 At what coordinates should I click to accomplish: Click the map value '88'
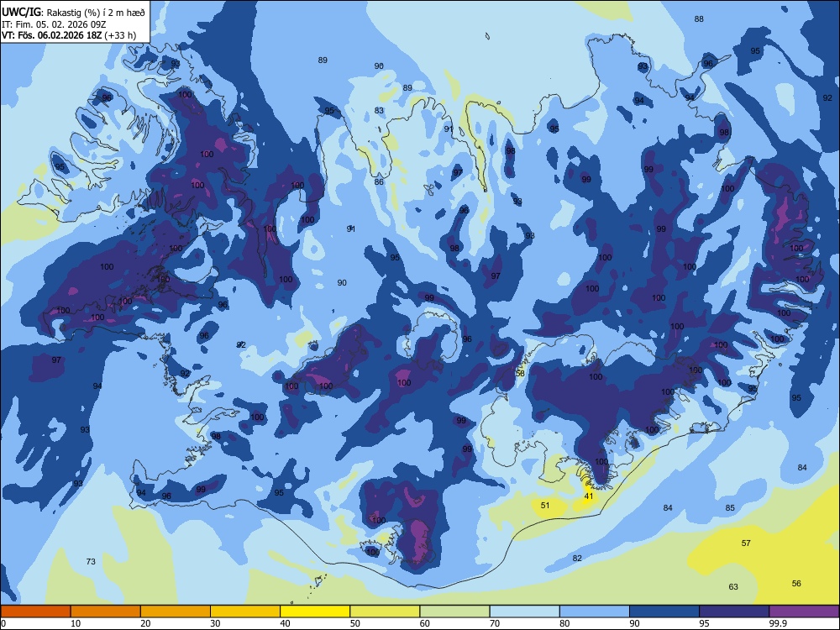[699, 19]
